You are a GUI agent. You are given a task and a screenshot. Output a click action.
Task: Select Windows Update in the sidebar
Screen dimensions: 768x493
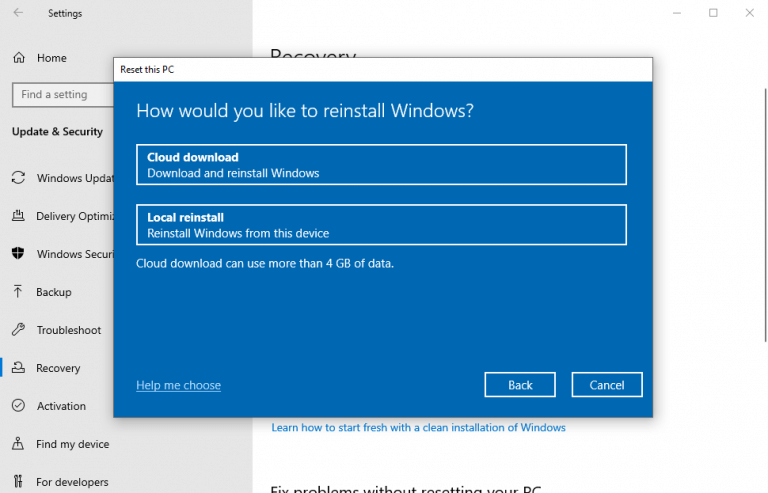coord(75,178)
